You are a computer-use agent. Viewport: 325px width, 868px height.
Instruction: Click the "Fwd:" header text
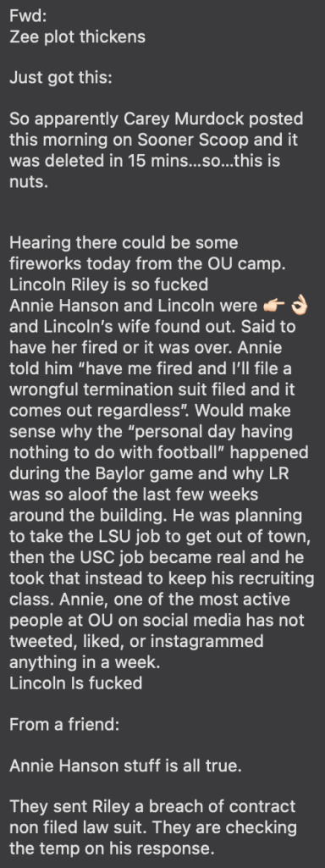point(28,16)
